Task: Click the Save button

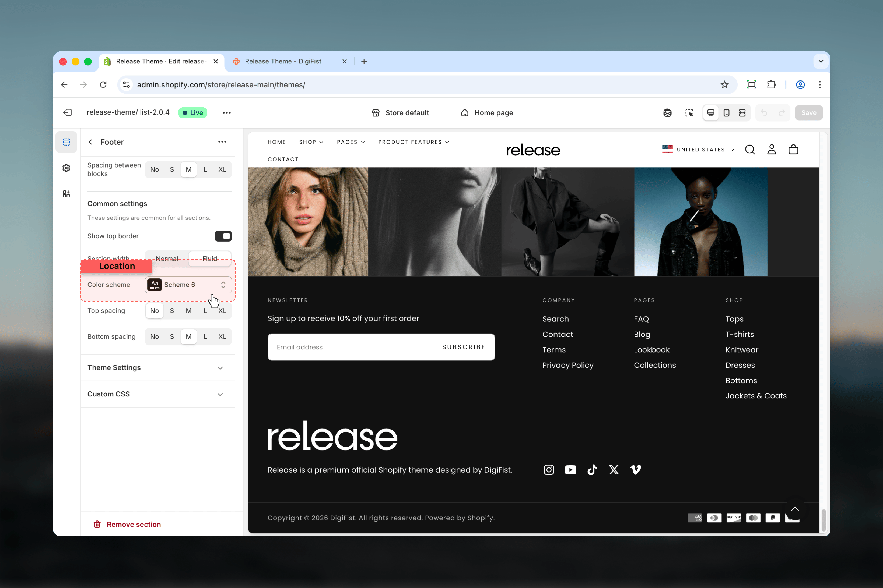Action: 809,112
